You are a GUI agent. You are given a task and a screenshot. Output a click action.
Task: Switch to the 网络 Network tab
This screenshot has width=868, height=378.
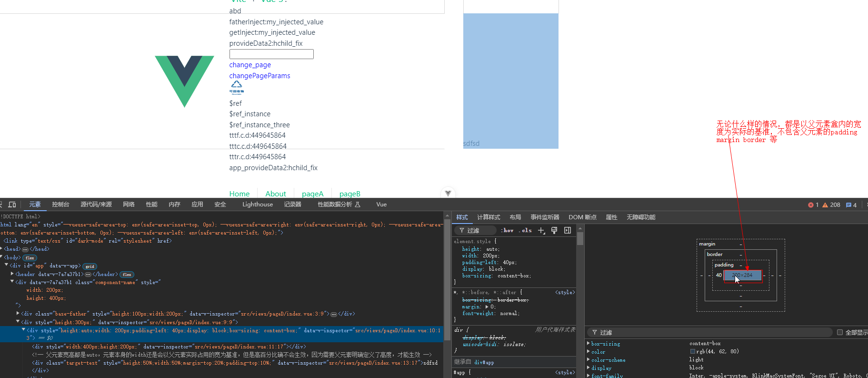click(129, 204)
